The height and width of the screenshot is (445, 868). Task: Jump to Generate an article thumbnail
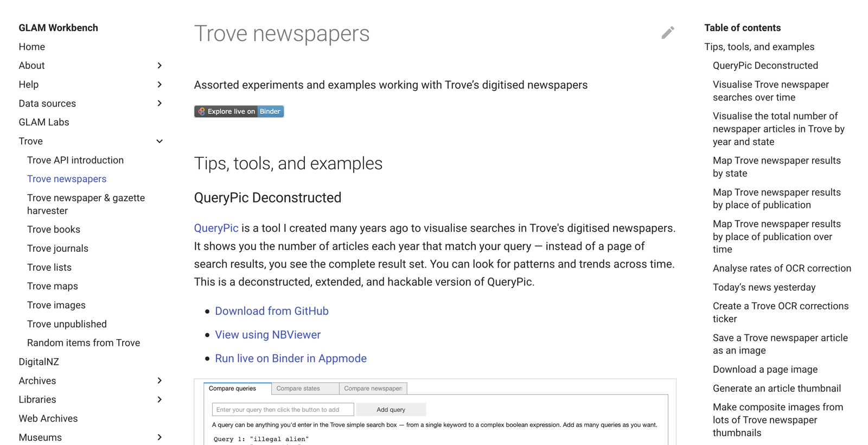click(777, 389)
